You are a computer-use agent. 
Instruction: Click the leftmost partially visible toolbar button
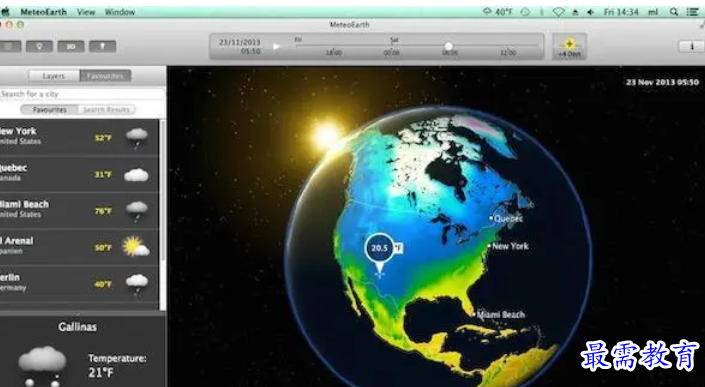tap(10, 46)
